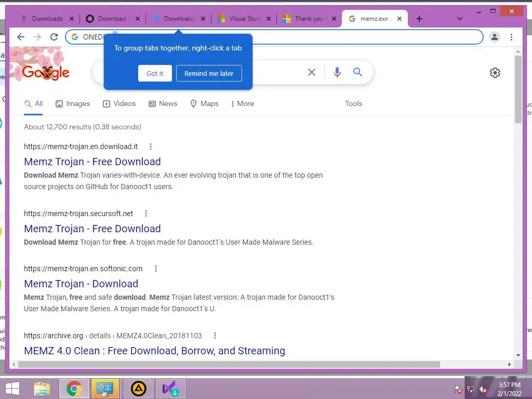
Task: Close the memz.exe tab
Action: click(x=400, y=19)
